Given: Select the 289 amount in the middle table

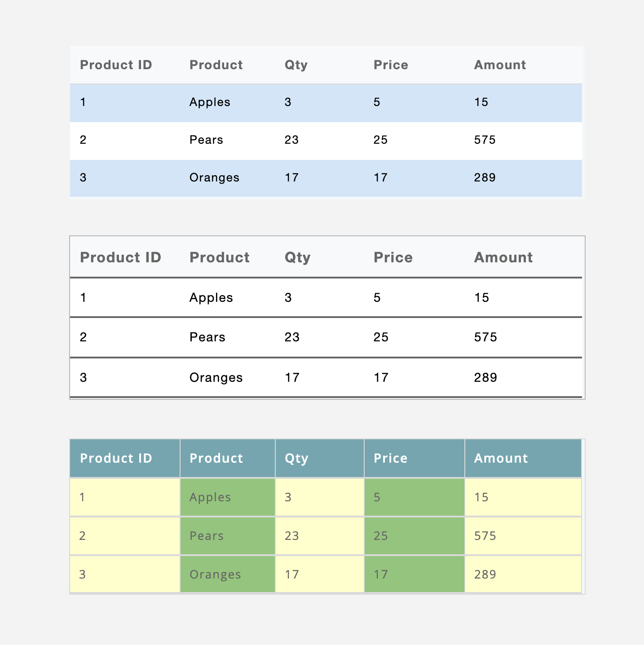Looking at the screenshot, I should pyautogui.click(x=485, y=378).
